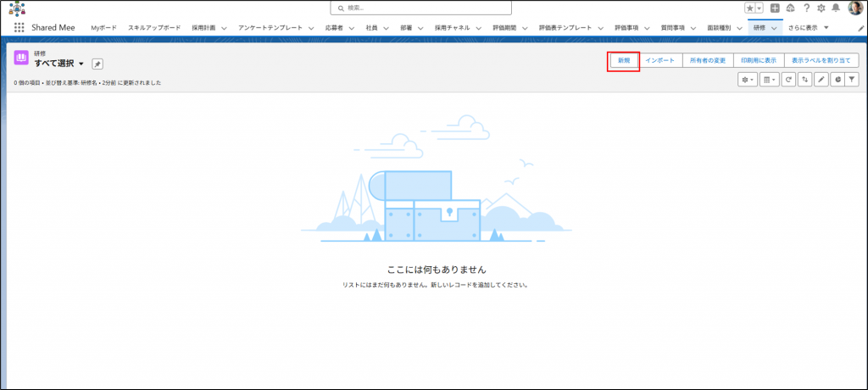Open the help question mark icon

(805, 8)
